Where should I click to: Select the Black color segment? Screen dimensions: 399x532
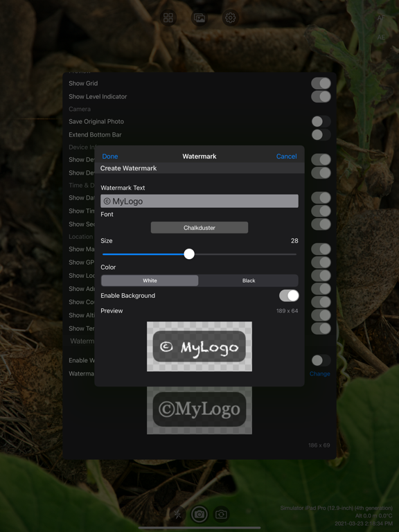(x=249, y=281)
